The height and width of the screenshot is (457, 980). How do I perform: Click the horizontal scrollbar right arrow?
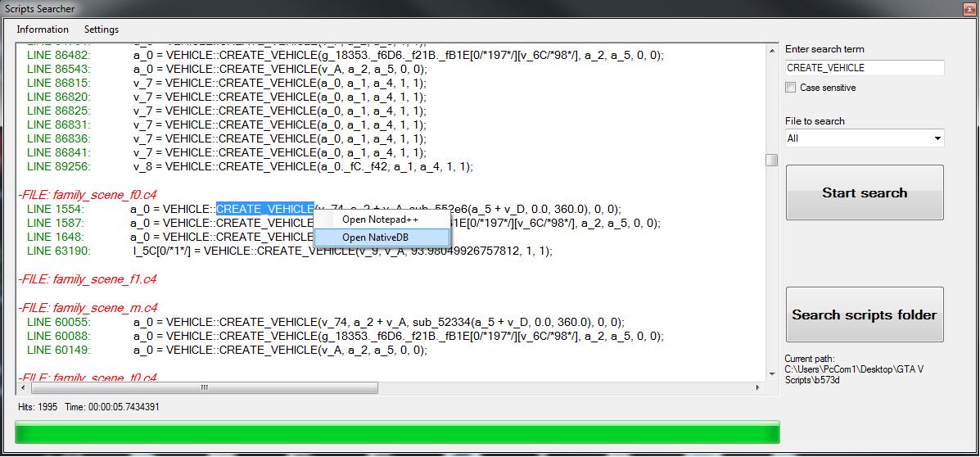[758, 387]
